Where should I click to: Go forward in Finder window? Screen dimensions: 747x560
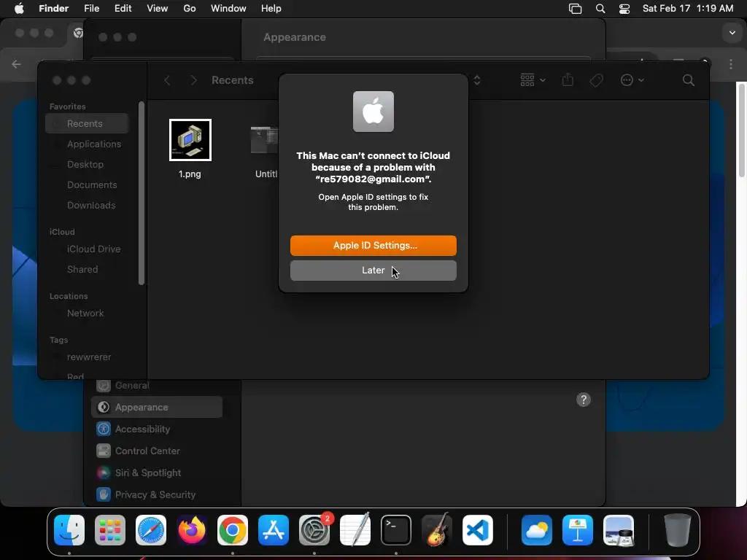tap(193, 80)
